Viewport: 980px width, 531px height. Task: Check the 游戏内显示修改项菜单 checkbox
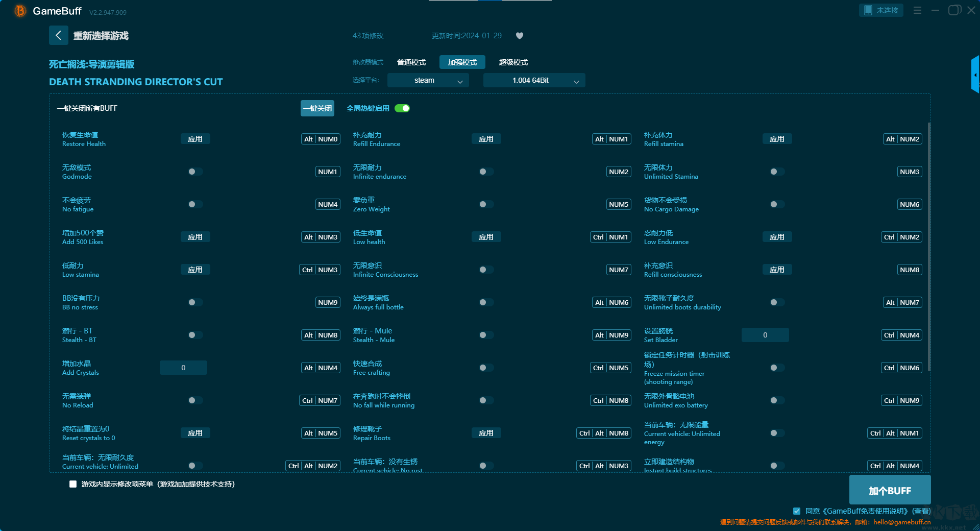pyautogui.click(x=73, y=484)
